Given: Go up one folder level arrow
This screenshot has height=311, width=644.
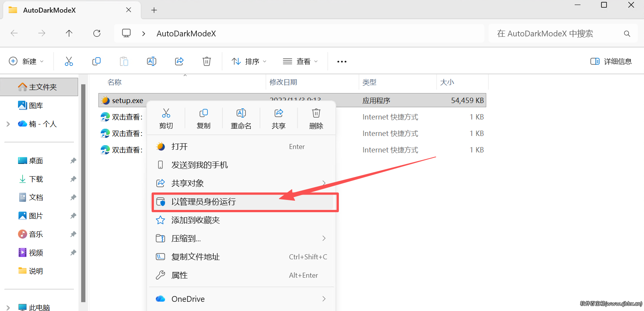Looking at the screenshot, I should pos(69,33).
